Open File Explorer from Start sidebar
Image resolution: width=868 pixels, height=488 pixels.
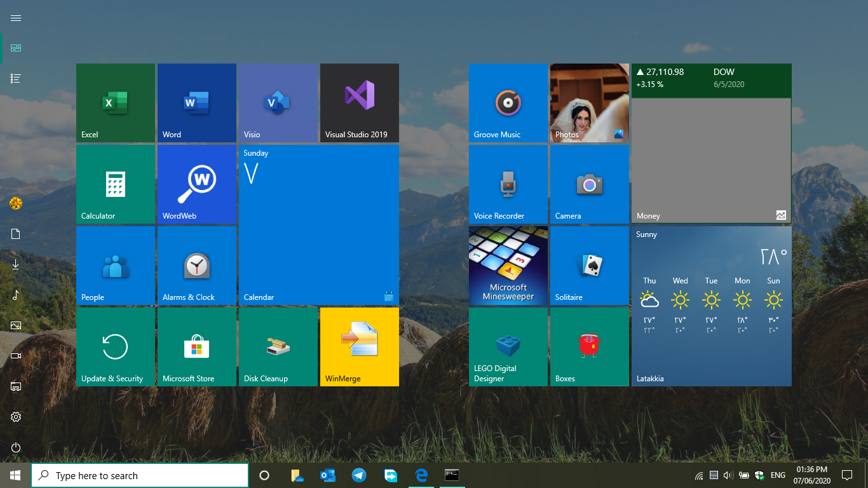(16, 386)
